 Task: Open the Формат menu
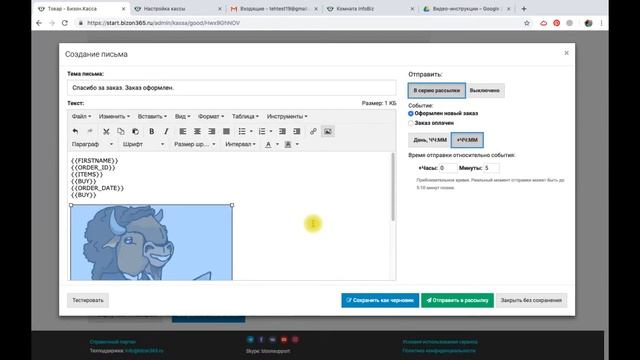point(211,116)
